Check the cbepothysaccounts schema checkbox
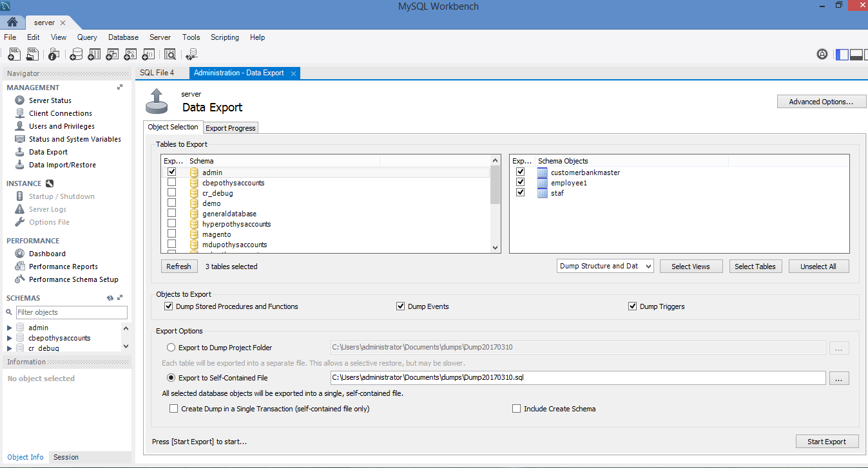The width and height of the screenshot is (868, 468). (x=171, y=182)
